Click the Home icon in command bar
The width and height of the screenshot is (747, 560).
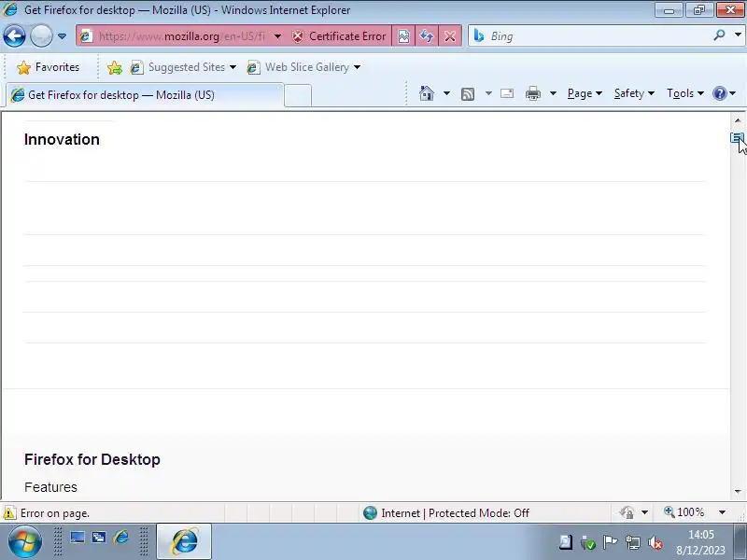tap(427, 93)
